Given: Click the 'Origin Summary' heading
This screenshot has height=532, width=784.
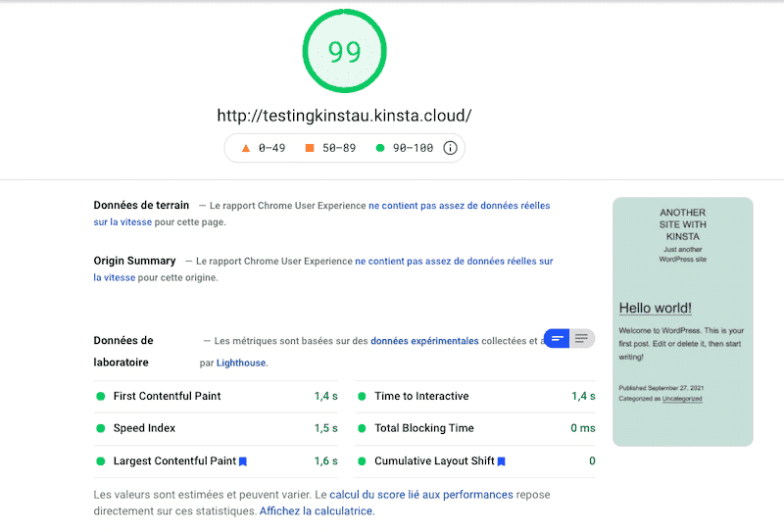Looking at the screenshot, I should click(134, 261).
